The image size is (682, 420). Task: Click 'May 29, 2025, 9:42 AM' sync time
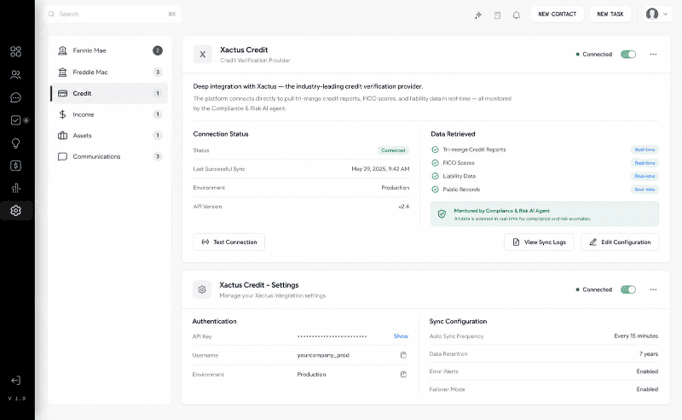click(x=380, y=169)
